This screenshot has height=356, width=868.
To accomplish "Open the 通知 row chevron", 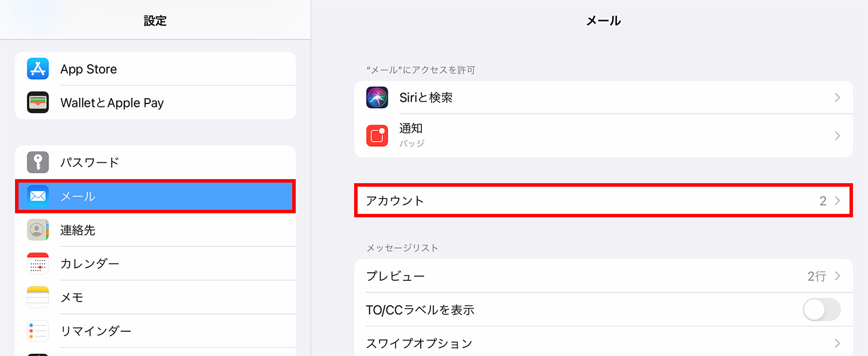I will click(837, 136).
